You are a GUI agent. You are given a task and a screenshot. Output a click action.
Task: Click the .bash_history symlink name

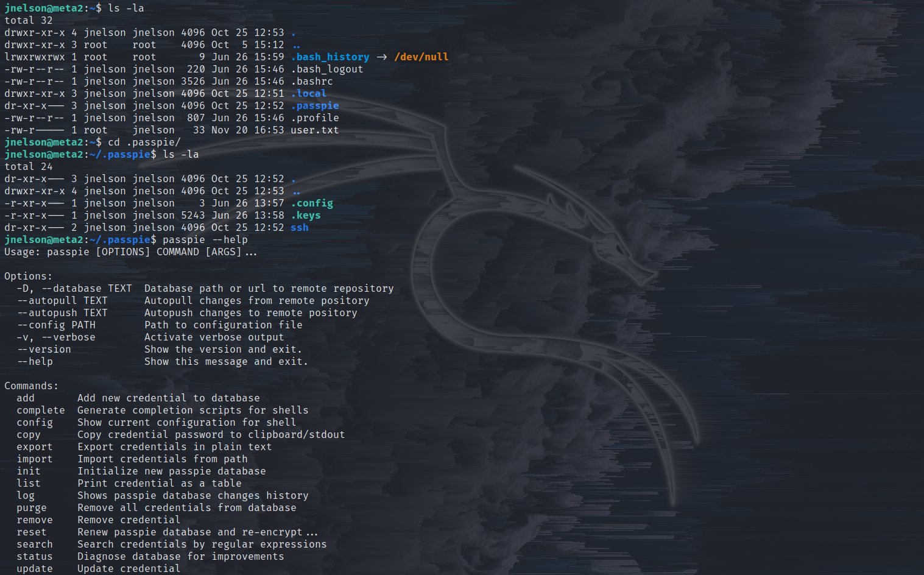click(x=330, y=57)
